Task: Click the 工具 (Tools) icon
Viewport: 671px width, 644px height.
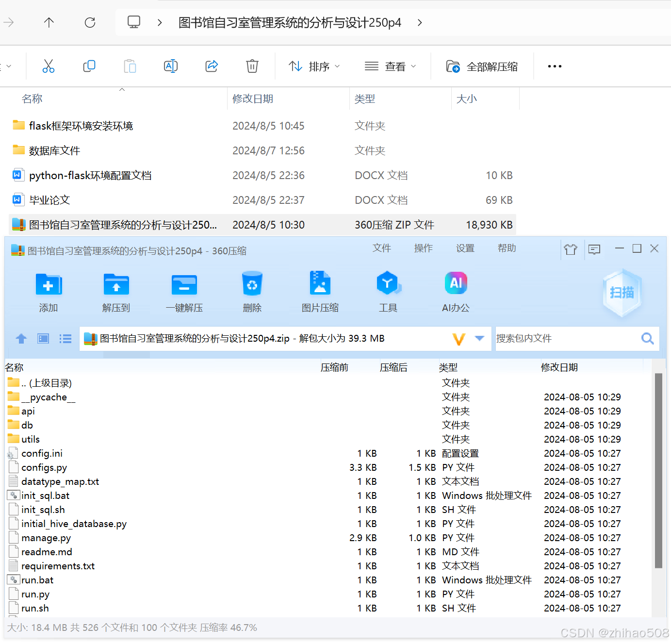Action: 388,291
